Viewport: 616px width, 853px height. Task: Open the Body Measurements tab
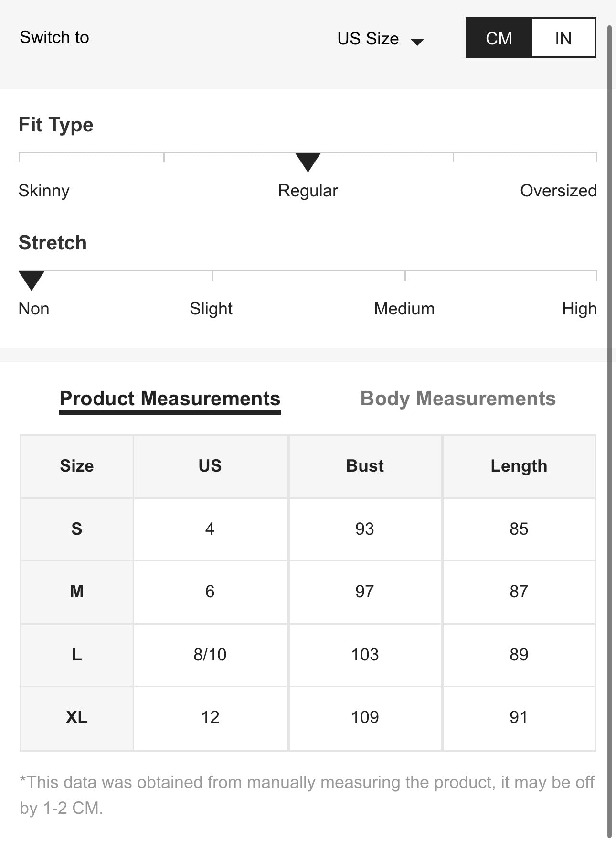(458, 399)
